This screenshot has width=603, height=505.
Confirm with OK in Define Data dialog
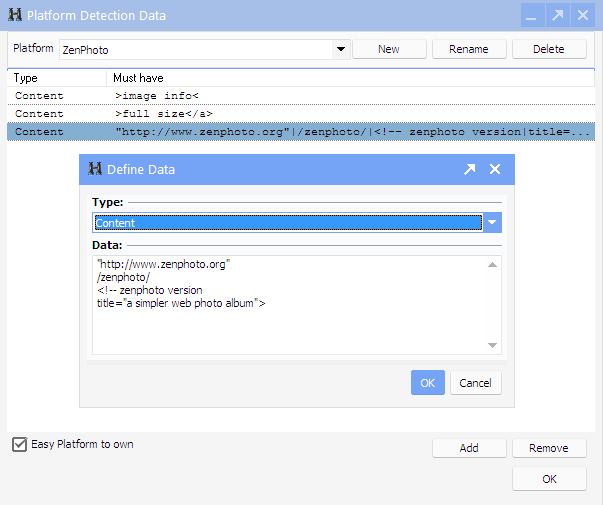427,383
